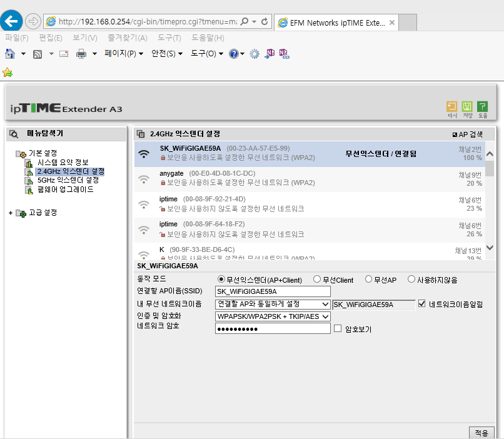This screenshot has height=439, width=504.
Task: Open 5GHz 익스텐더 설정 in the tree
Action: 68,180
